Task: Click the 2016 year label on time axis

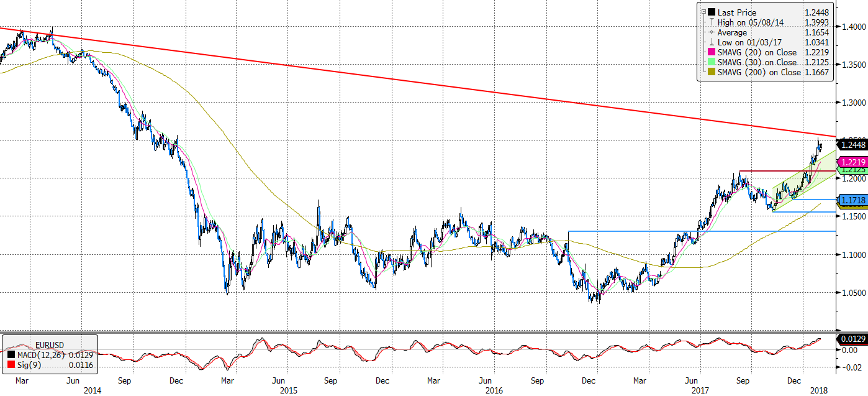Action: [x=494, y=390]
